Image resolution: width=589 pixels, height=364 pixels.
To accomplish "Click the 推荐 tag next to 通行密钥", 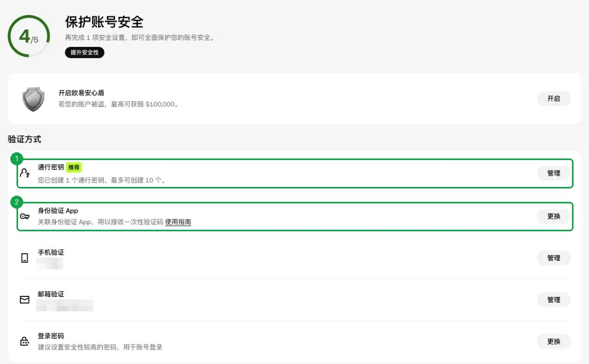I will [74, 167].
